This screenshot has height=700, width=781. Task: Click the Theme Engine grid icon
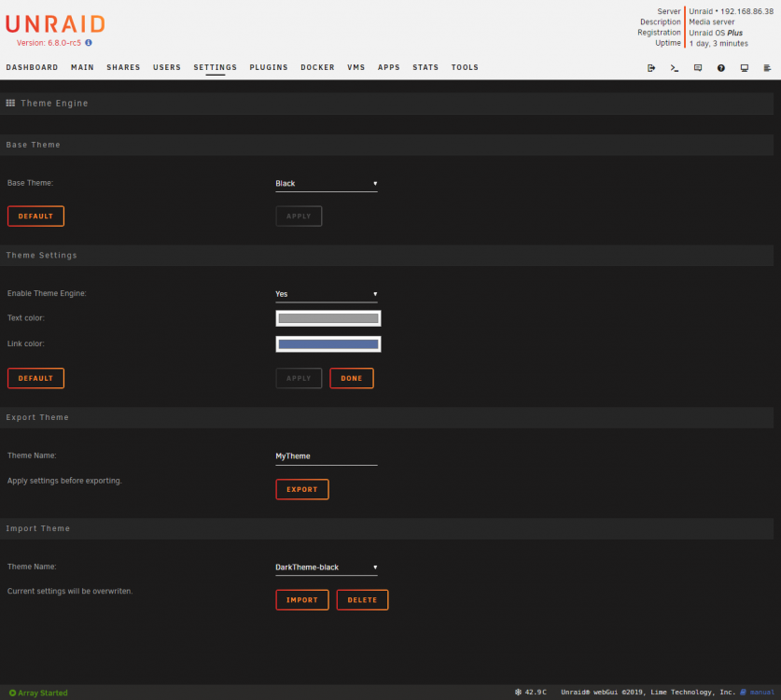(x=10, y=103)
